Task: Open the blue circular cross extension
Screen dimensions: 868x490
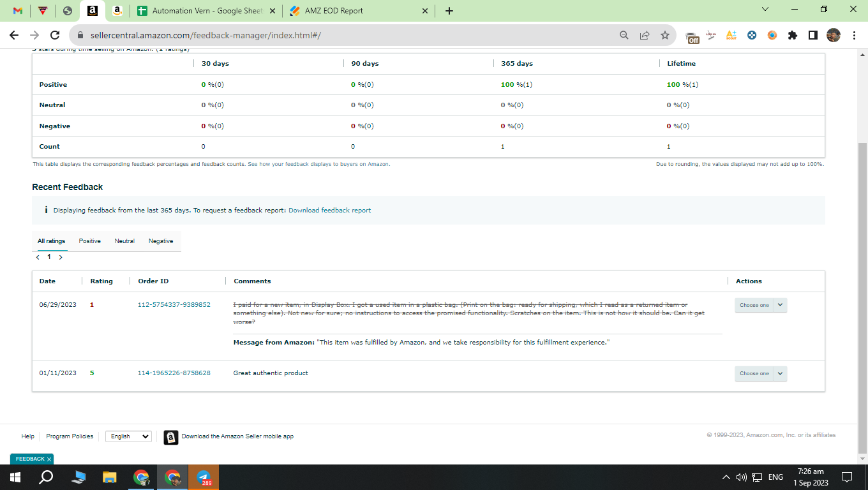Action: click(x=752, y=36)
